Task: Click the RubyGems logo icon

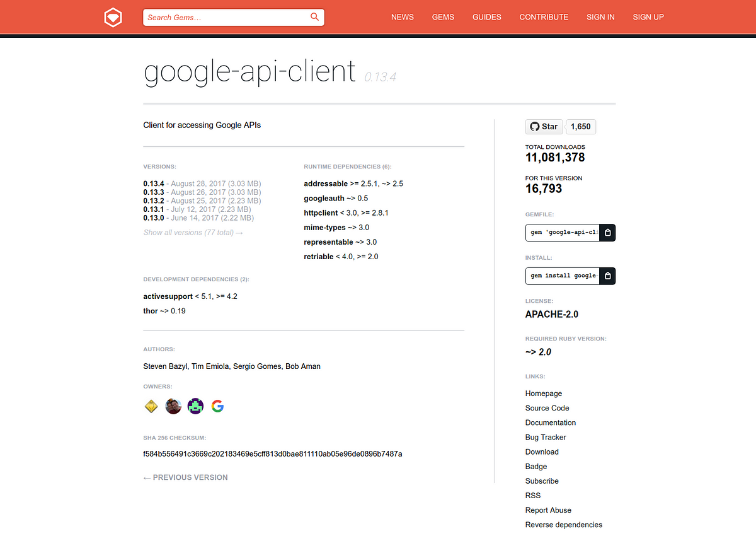Action: pyautogui.click(x=113, y=17)
